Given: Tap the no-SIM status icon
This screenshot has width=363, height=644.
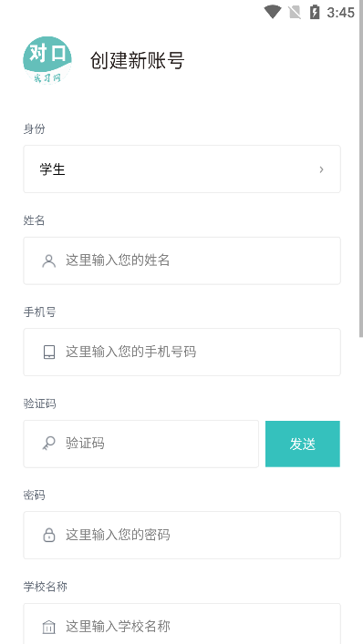Looking at the screenshot, I should (x=295, y=12).
